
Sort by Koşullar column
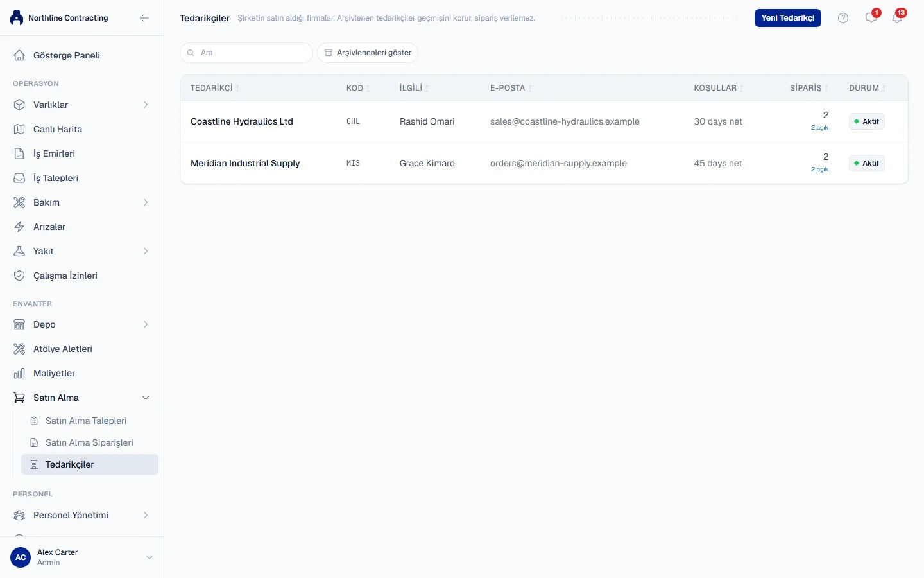point(719,88)
